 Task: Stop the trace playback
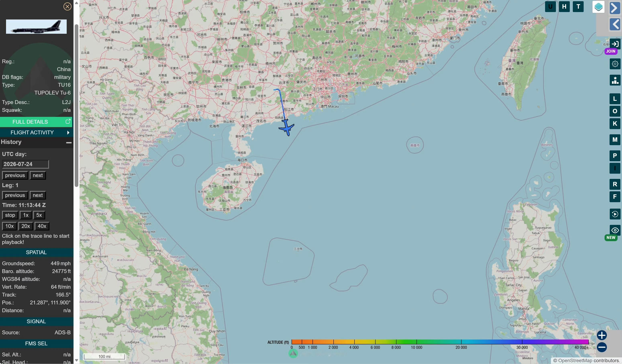coord(10,215)
